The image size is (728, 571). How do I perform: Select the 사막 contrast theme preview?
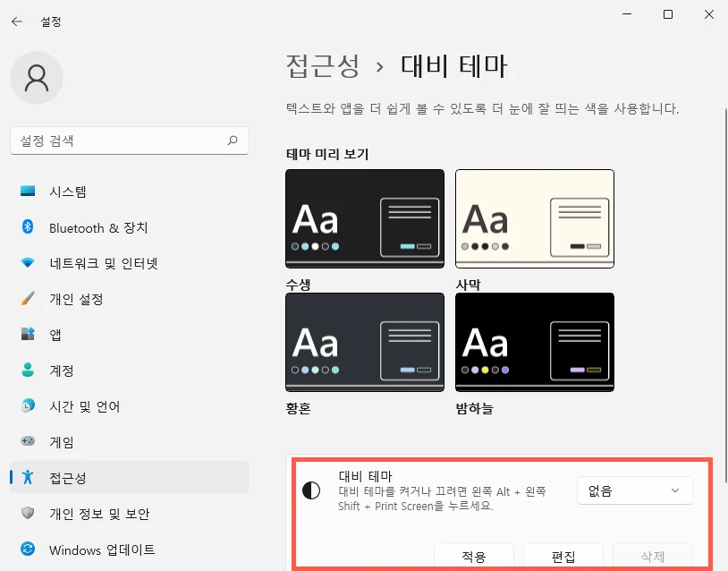534,217
